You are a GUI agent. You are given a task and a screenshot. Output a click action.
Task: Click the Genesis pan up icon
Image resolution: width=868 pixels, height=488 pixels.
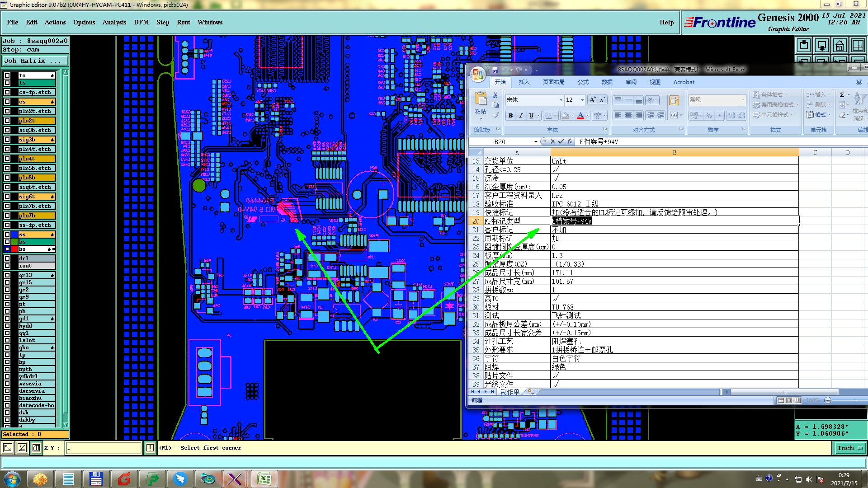point(804,45)
